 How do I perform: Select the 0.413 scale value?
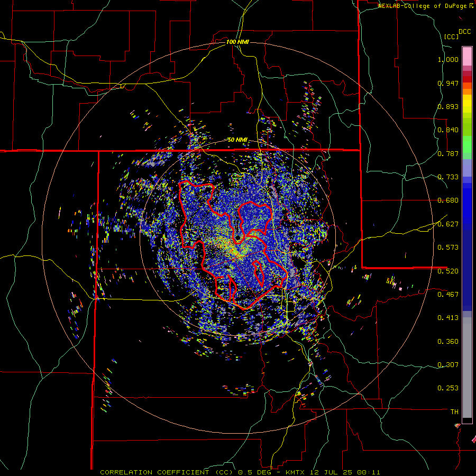pos(448,318)
